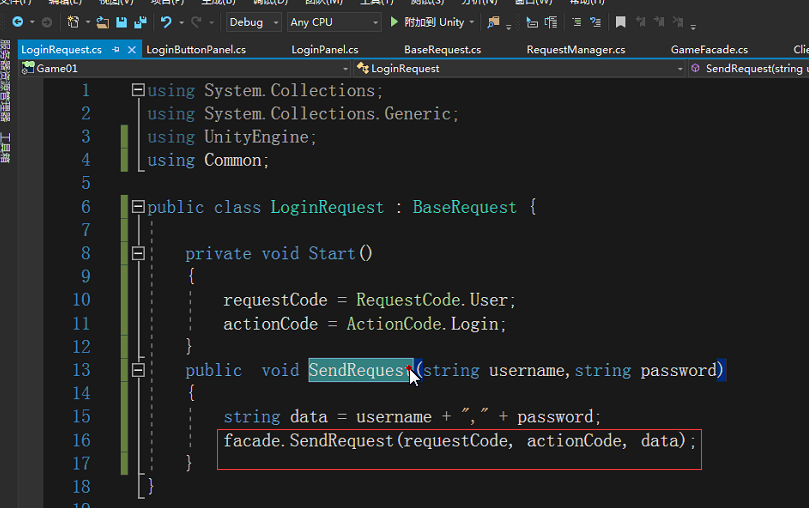Click the Save All icon
Viewport: 809px width, 508px height.
[x=140, y=22]
